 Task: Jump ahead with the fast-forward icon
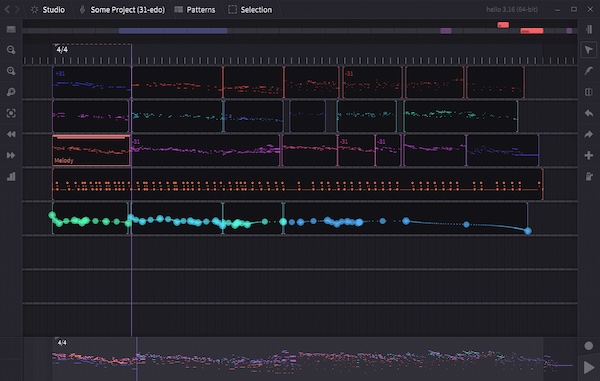(11, 155)
